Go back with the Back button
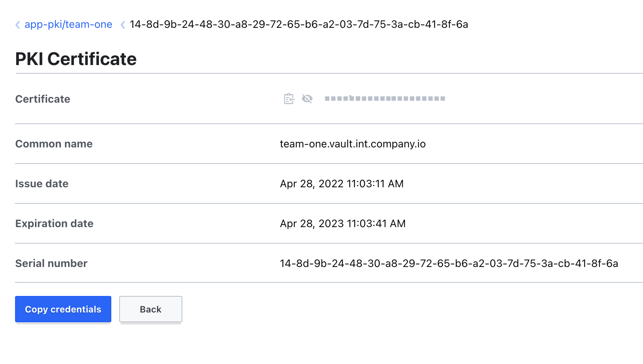The width and height of the screenshot is (643, 364). (x=150, y=309)
